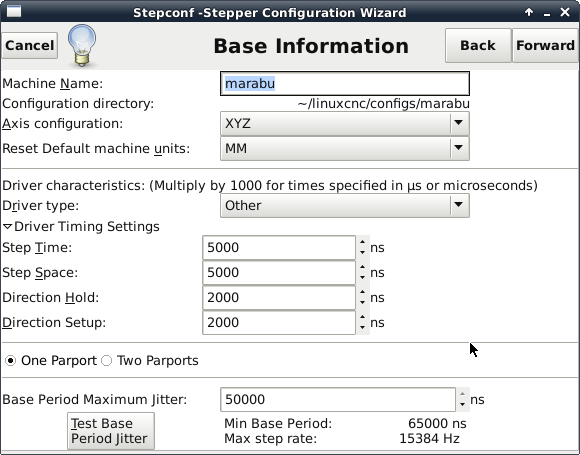Cancel the configuration wizard
Image resolution: width=580 pixels, height=455 pixels.
pos(30,46)
